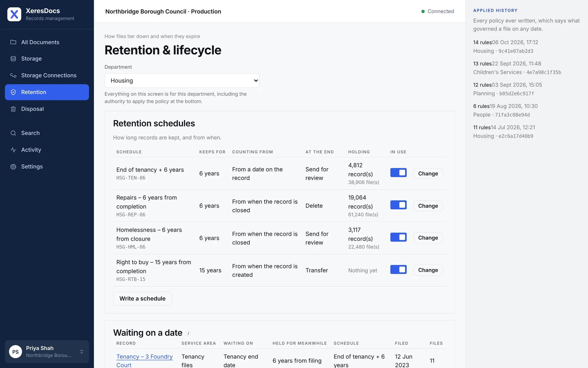Click the Connected status text
The image size is (588, 368).
coord(441,11)
